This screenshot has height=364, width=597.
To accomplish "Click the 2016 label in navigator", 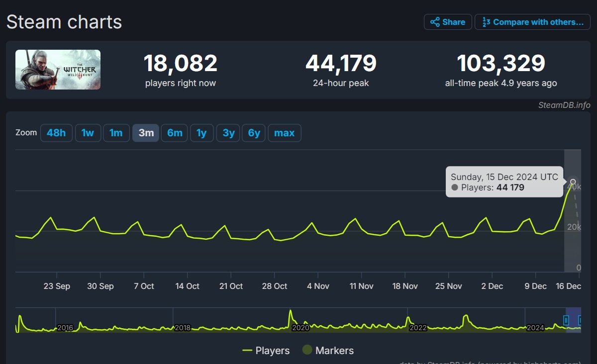I will tap(65, 328).
